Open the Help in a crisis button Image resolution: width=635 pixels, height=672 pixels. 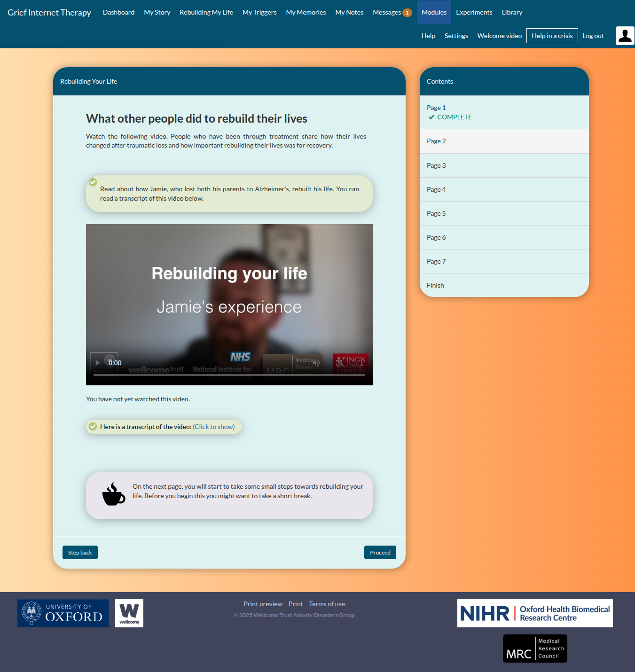point(552,36)
